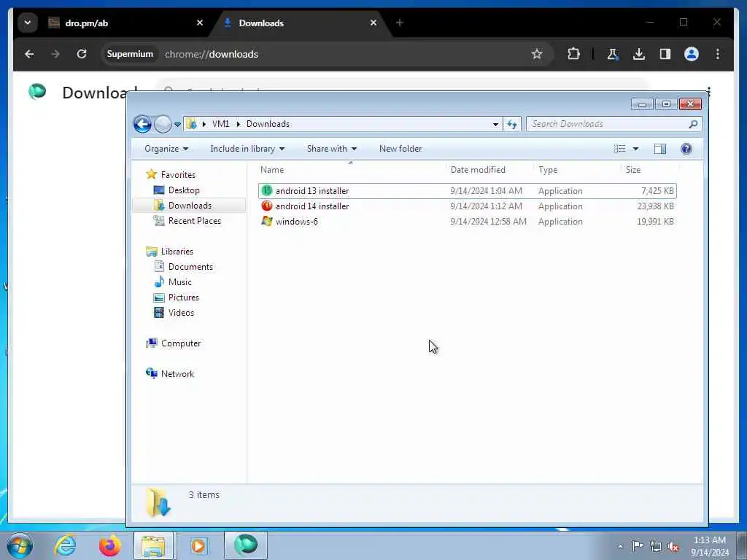
Task: Click Supermium taskbar button
Action: (245, 545)
